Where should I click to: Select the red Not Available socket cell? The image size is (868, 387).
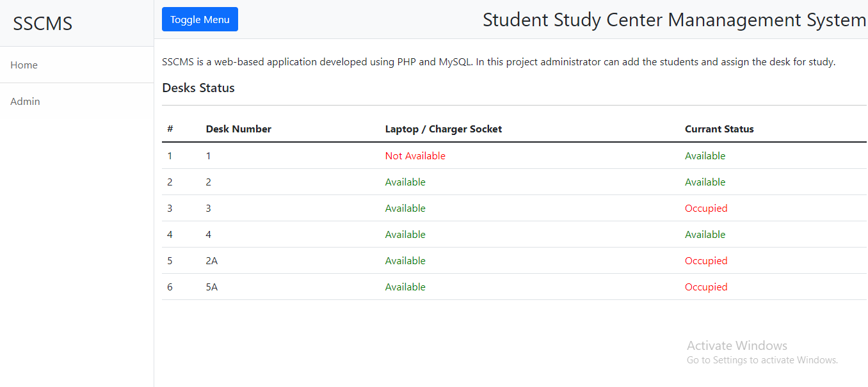click(415, 156)
